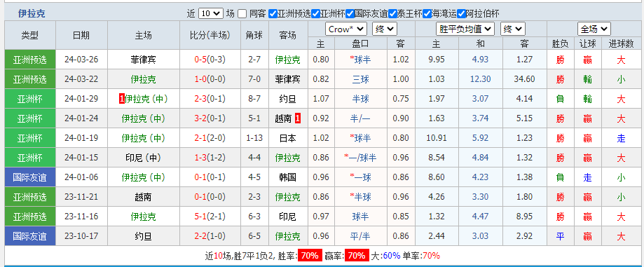Viewport: 644px width, 267px height.
Task: Click score 5-1(2-1) on 23-11-16
Action: (210, 217)
